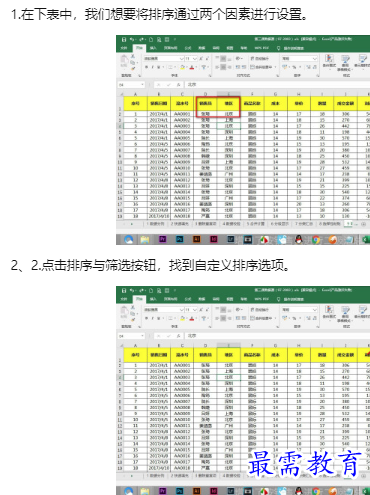Click Redo arrow in first Excel screenshot
370x495 pixels.
pyautogui.click(x=141, y=39)
